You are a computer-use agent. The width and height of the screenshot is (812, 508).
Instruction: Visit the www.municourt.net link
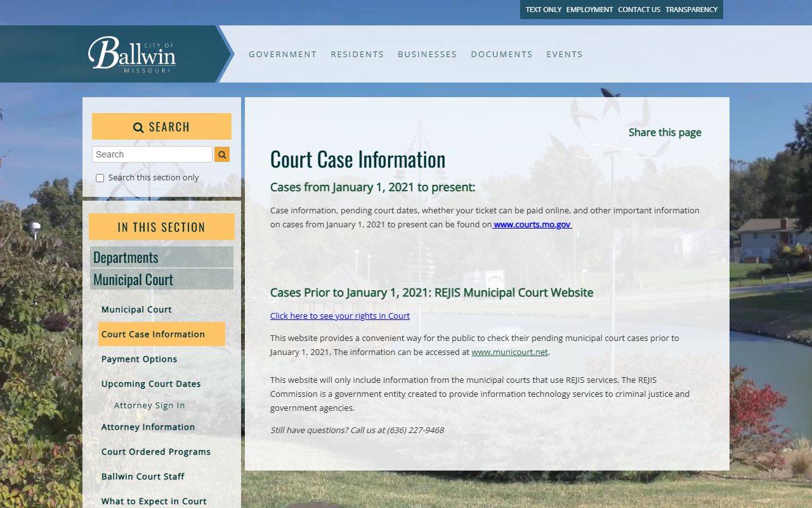click(509, 352)
